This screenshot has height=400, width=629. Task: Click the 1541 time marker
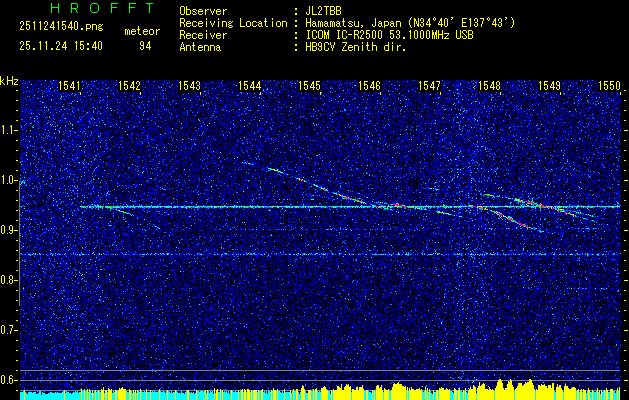(70, 86)
